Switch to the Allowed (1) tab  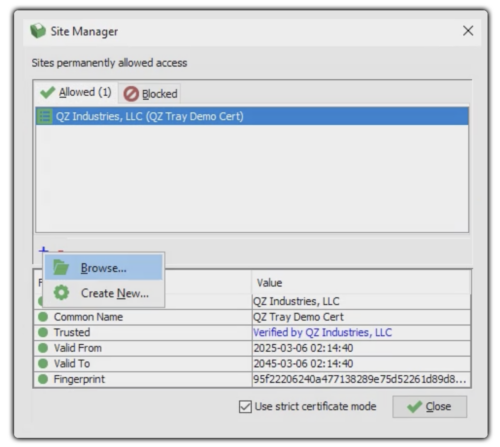(x=76, y=92)
